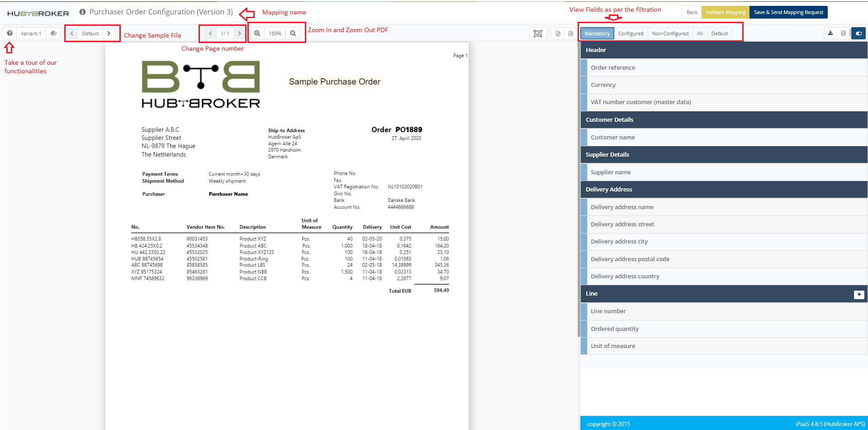Select the Configured filter tab
The height and width of the screenshot is (430, 868).
click(x=631, y=33)
